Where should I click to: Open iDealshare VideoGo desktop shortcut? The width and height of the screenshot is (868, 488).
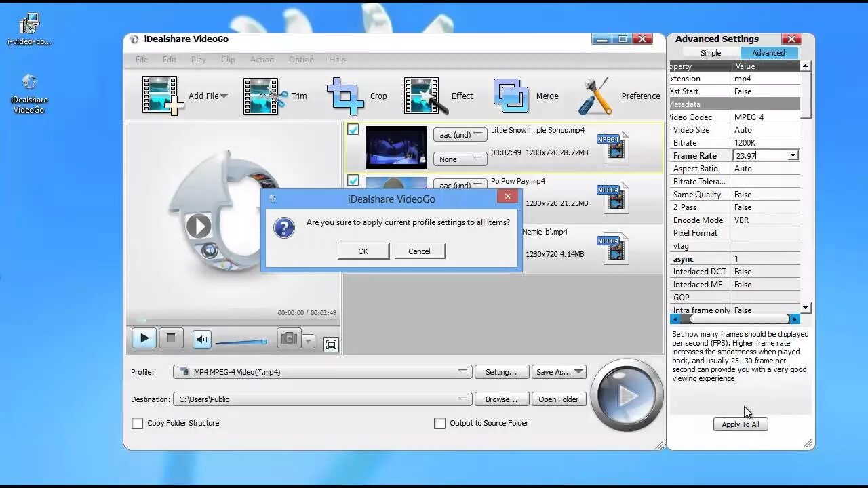(x=29, y=93)
